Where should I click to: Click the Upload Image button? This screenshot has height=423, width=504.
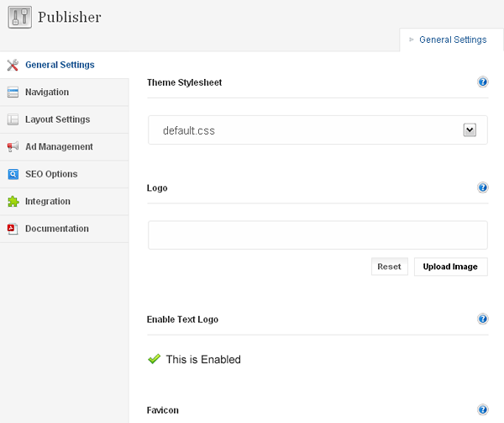click(x=450, y=267)
